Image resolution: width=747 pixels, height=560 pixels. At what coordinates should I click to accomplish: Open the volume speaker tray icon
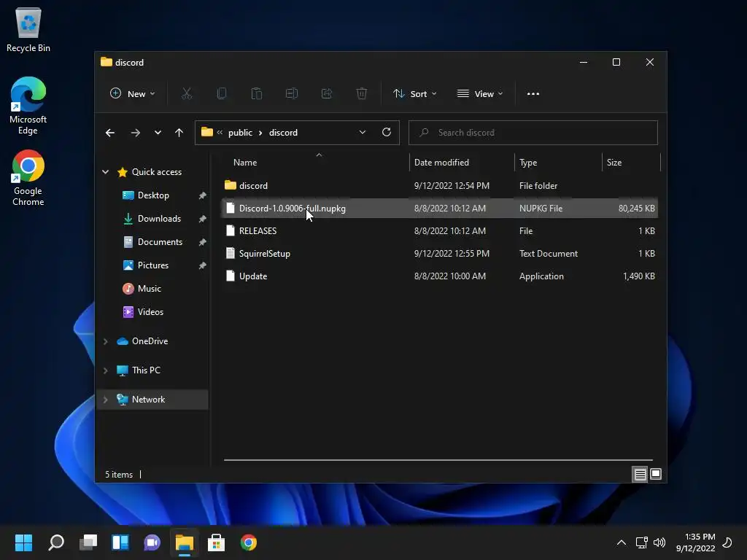(x=659, y=542)
